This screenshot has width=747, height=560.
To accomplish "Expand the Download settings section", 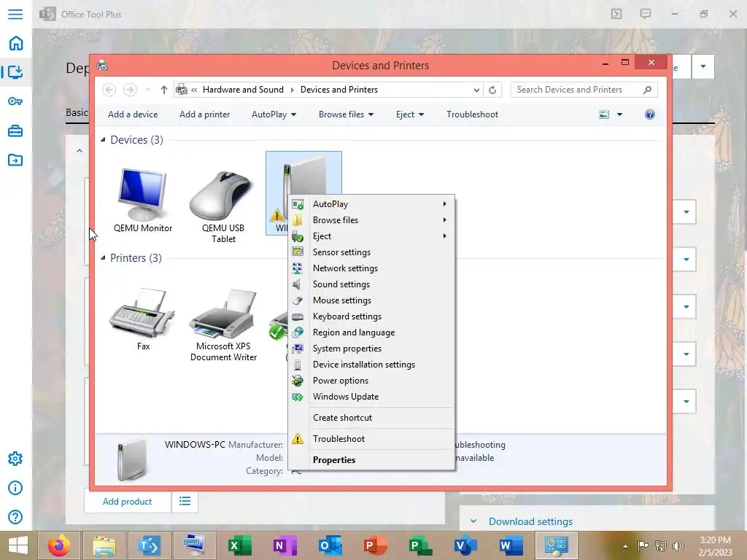I will click(473, 521).
